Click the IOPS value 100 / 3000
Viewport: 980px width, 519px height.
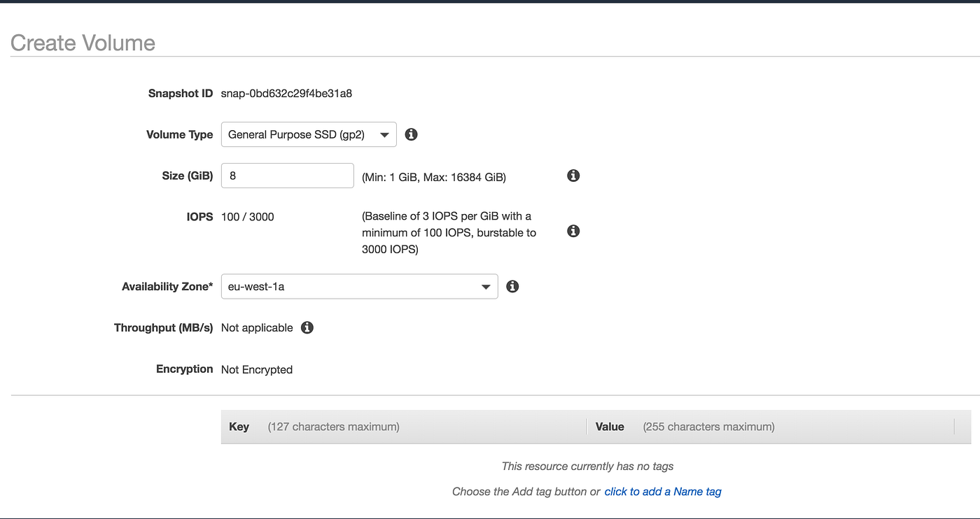pyautogui.click(x=248, y=217)
